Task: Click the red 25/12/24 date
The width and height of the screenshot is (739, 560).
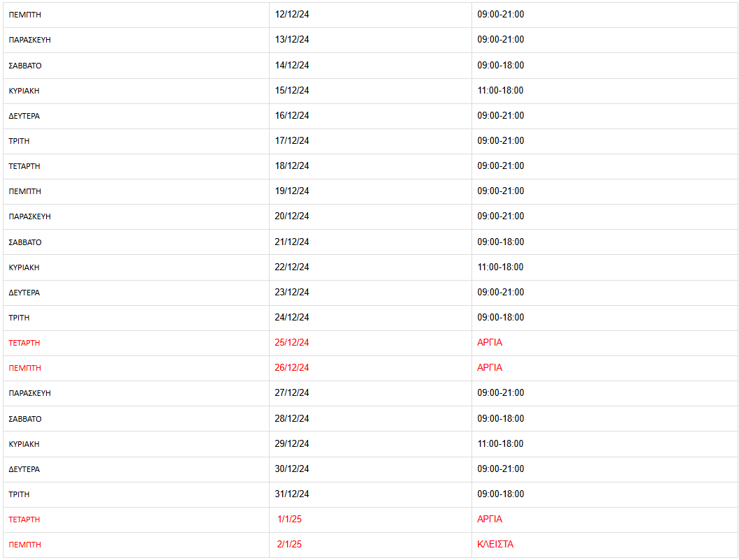Action: 292,343
